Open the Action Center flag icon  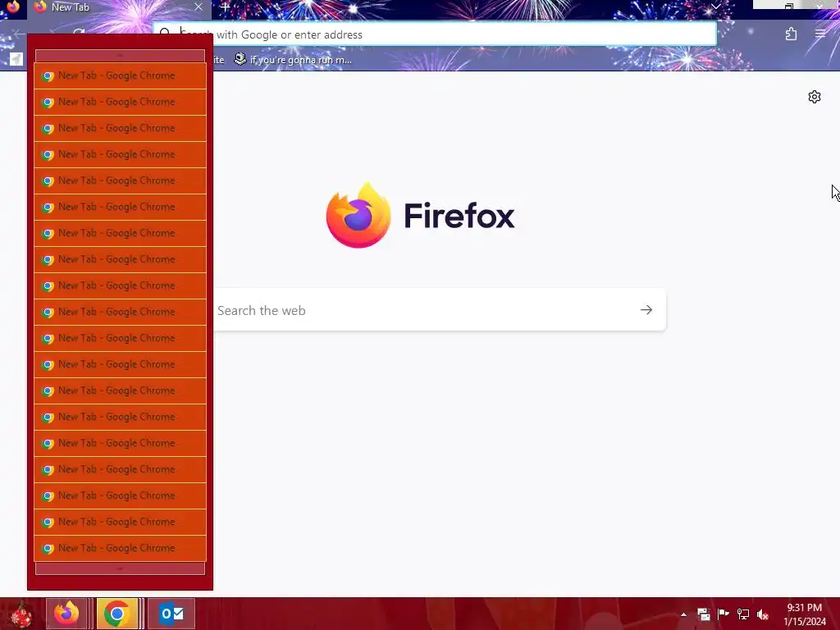[x=724, y=614]
